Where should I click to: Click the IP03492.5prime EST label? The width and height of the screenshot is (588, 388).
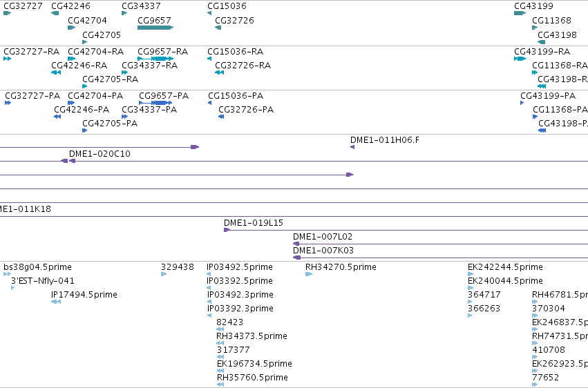[x=240, y=267]
